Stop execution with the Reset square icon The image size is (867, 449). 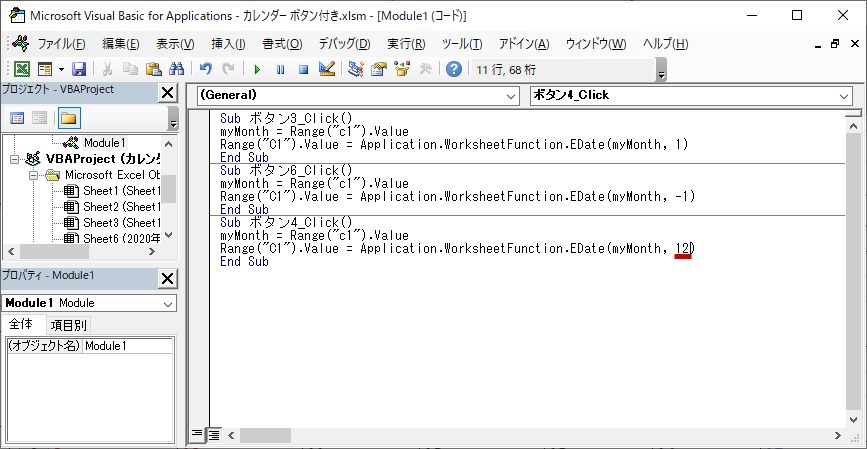coord(303,70)
